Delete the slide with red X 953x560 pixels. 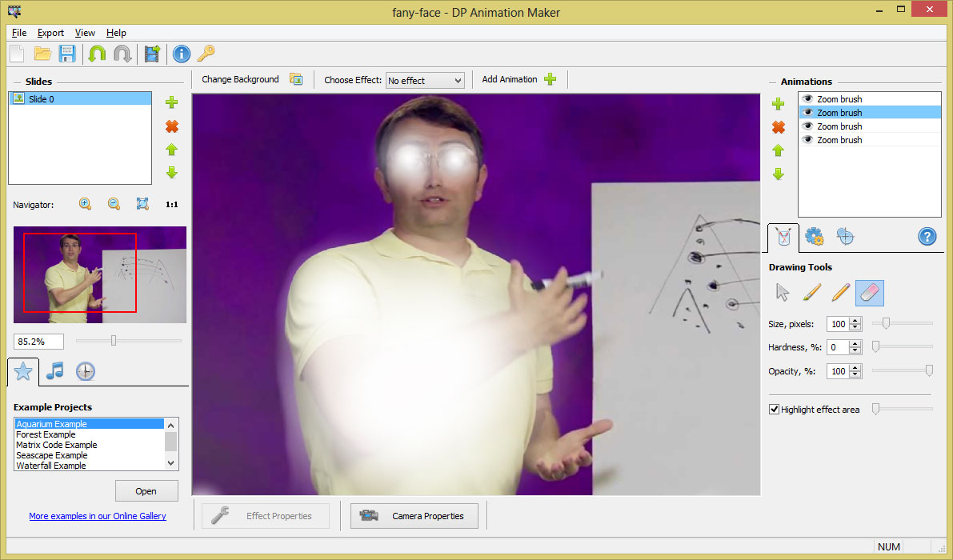(172, 126)
